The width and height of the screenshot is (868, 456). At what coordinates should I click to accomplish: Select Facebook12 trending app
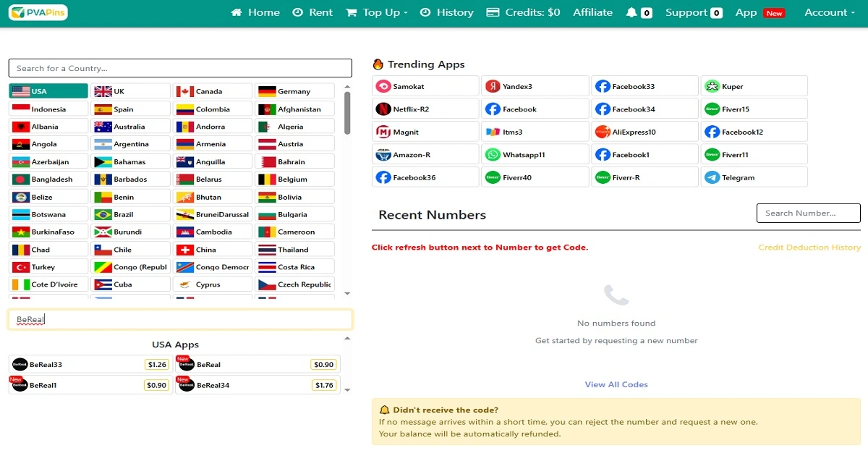754,132
